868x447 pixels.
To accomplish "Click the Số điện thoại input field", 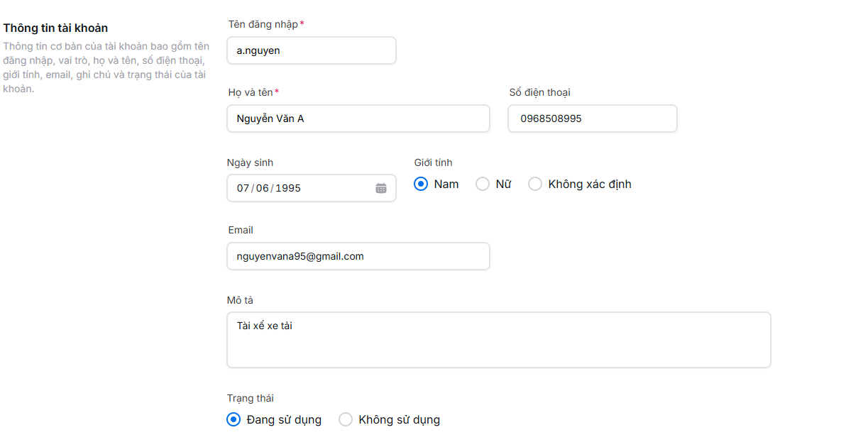I will pos(592,118).
